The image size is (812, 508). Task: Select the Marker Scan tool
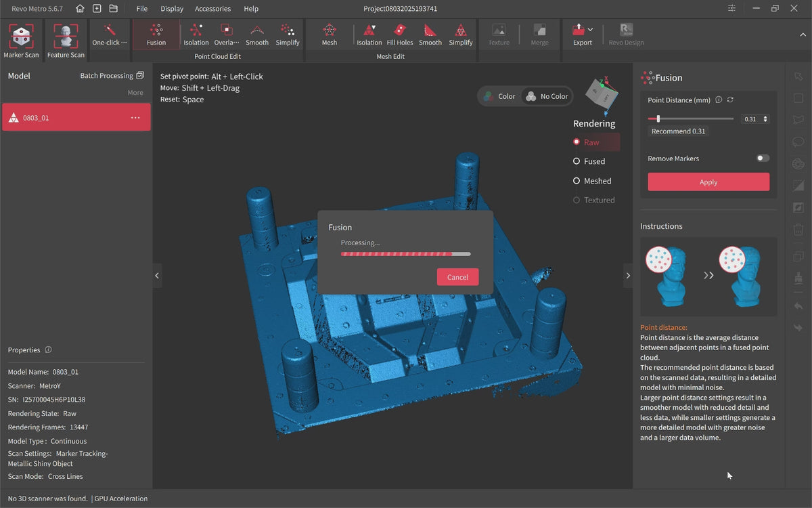coord(22,38)
